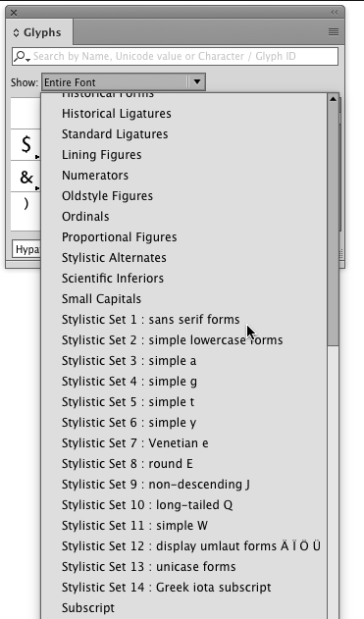Screen dimensions: 364x619
Task: Select the dollar sign glyph
Action: (x=26, y=144)
